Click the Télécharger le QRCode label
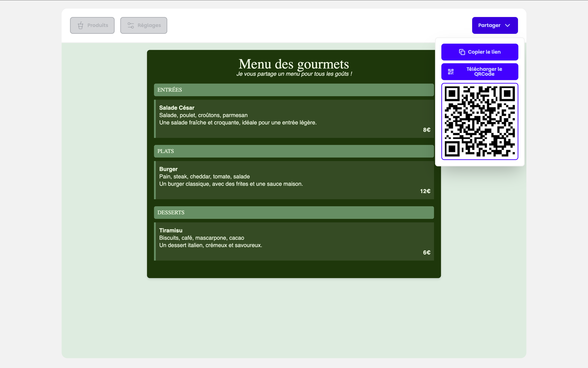Screen dimensions: 588x368 [x=484, y=71]
